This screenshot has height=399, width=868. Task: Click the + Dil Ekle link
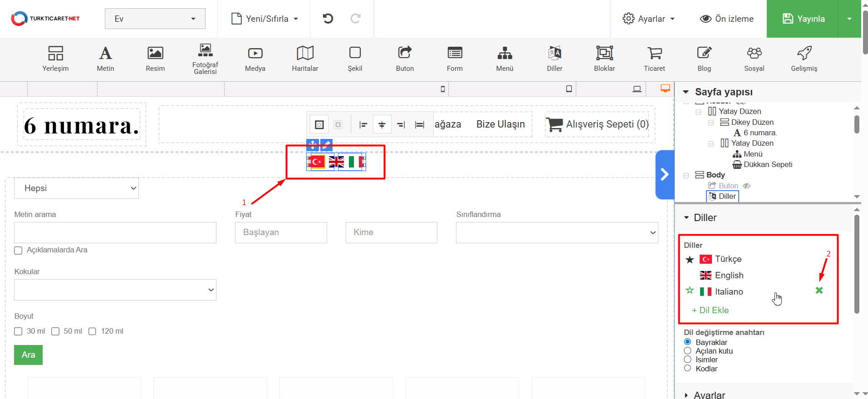click(710, 310)
